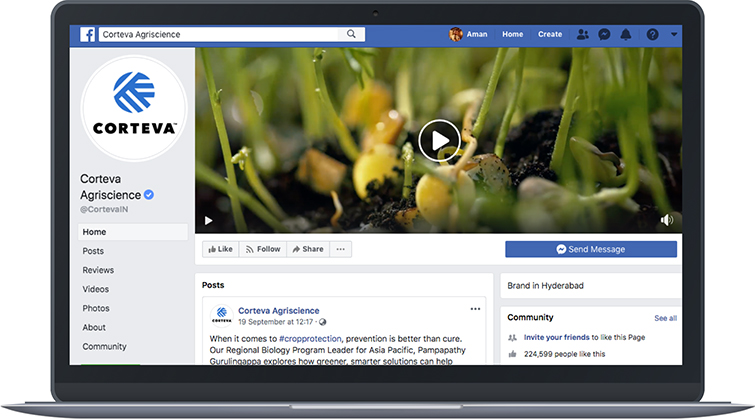Screen dimensions: 755x419
Task: Click the Facebook logo icon
Action: 88,34
